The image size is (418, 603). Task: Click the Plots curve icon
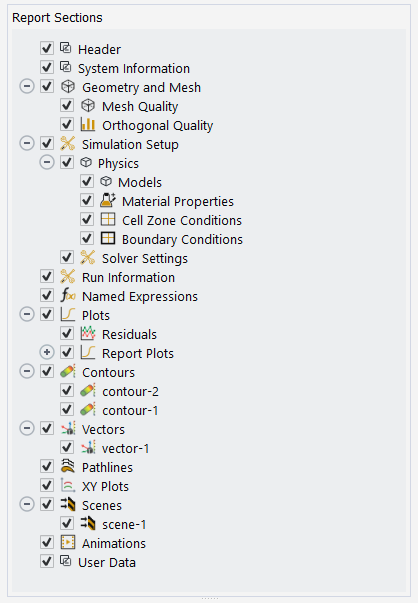coord(68,315)
